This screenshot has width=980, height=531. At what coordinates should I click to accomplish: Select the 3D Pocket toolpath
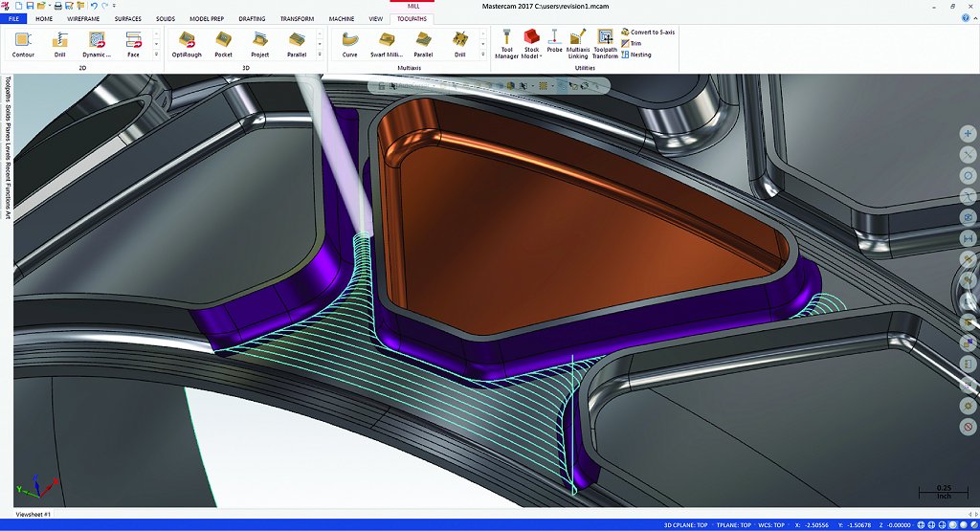[x=223, y=43]
